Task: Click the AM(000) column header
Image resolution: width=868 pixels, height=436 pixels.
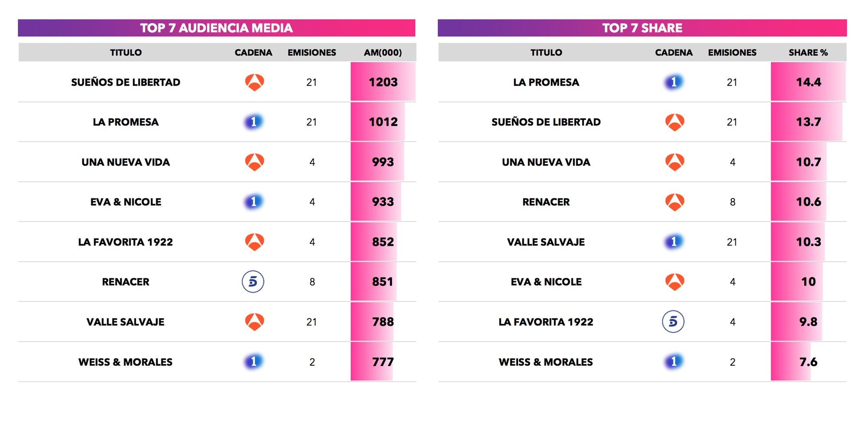Action: tap(383, 53)
